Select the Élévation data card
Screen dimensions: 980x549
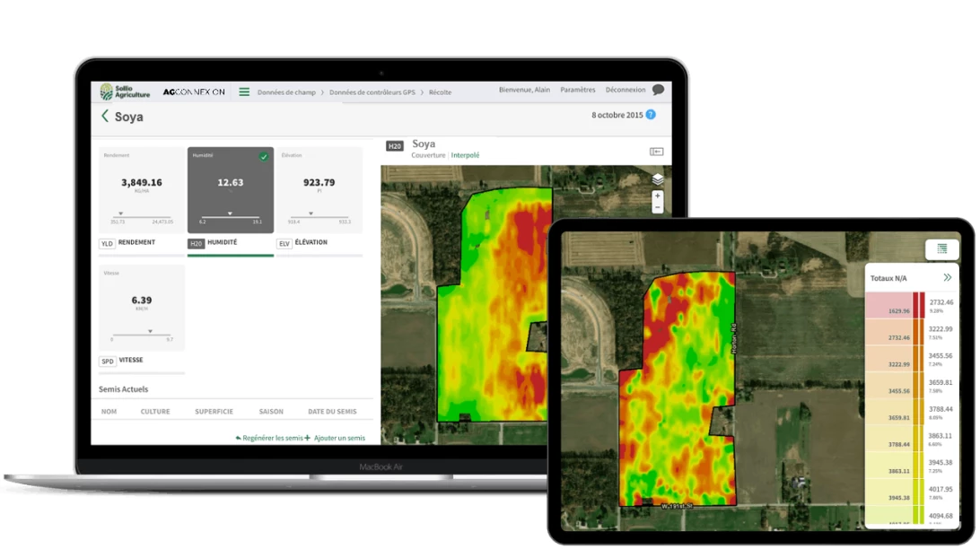tap(319, 190)
